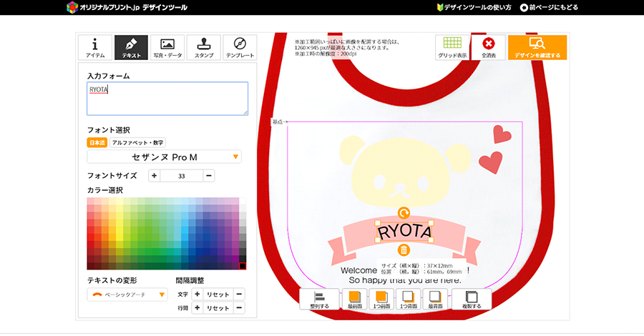The width and height of the screenshot is (644, 336).
Task: Increase font size with plus button
Action: click(154, 176)
